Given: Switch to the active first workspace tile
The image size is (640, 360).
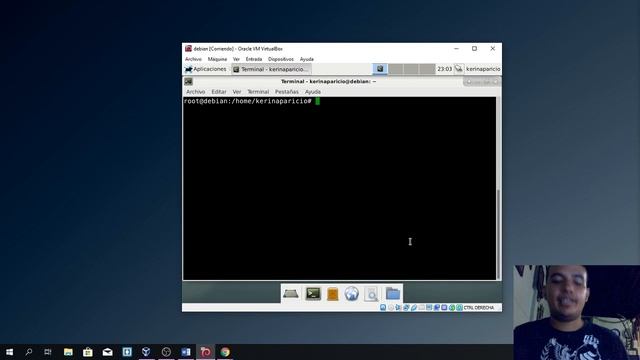Looking at the screenshot, I should (380, 69).
